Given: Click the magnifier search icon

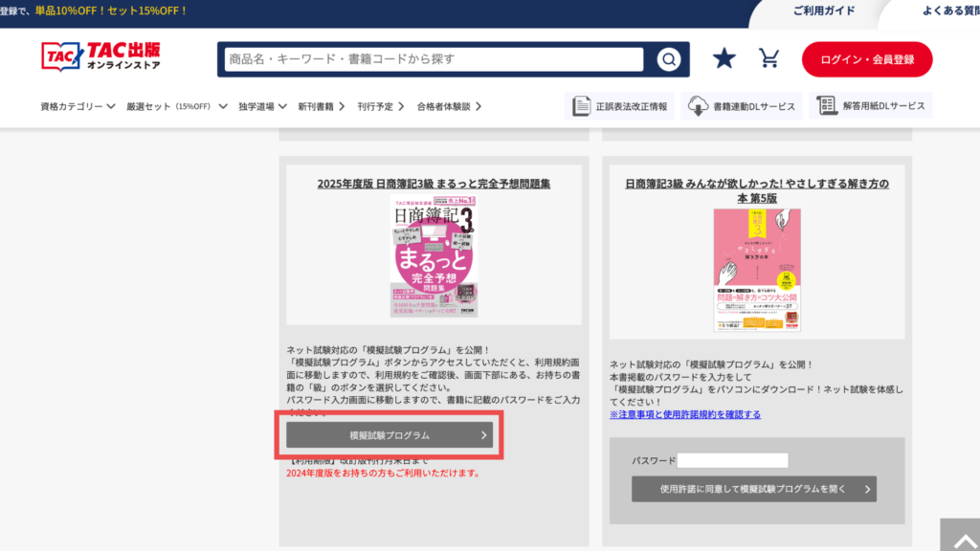Looking at the screenshot, I should pos(668,59).
